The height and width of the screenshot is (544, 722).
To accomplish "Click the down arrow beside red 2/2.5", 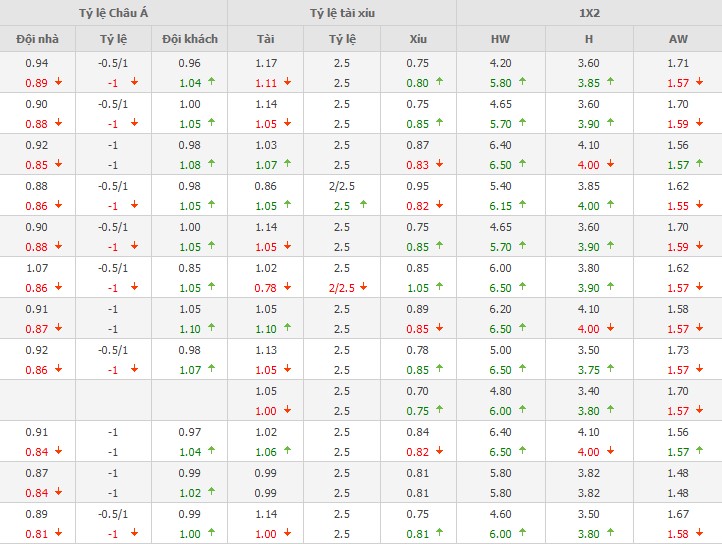I will pos(363,287).
